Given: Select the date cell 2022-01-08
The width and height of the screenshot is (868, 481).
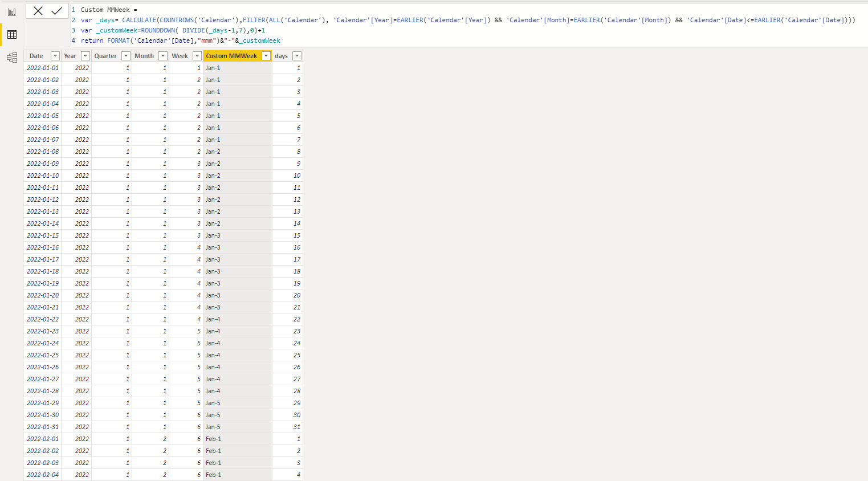Looking at the screenshot, I should (x=43, y=152).
